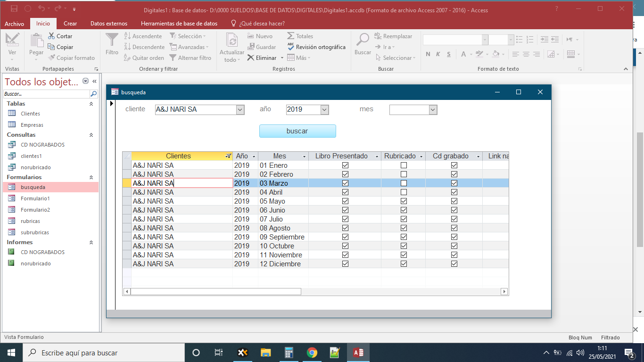Click Totales sigma icon
The height and width of the screenshot is (362, 644).
291,36
